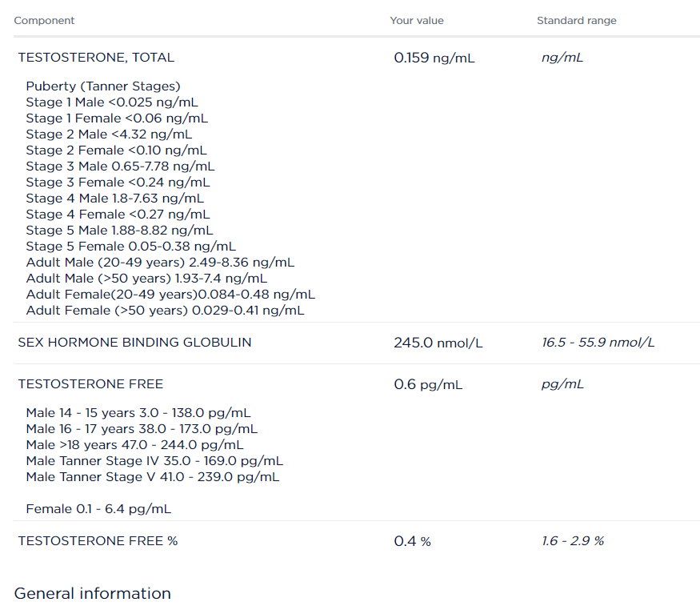Click the Component column header

[x=44, y=21]
